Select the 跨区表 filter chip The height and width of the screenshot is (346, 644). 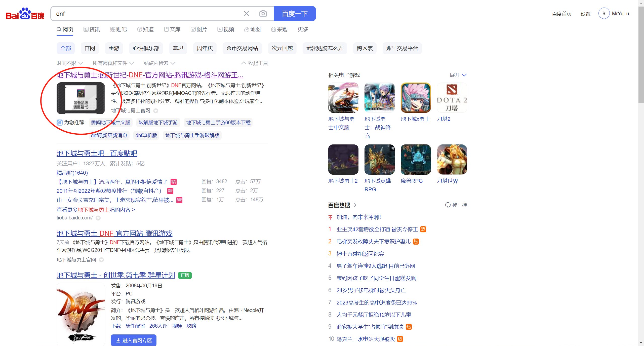(365, 48)
